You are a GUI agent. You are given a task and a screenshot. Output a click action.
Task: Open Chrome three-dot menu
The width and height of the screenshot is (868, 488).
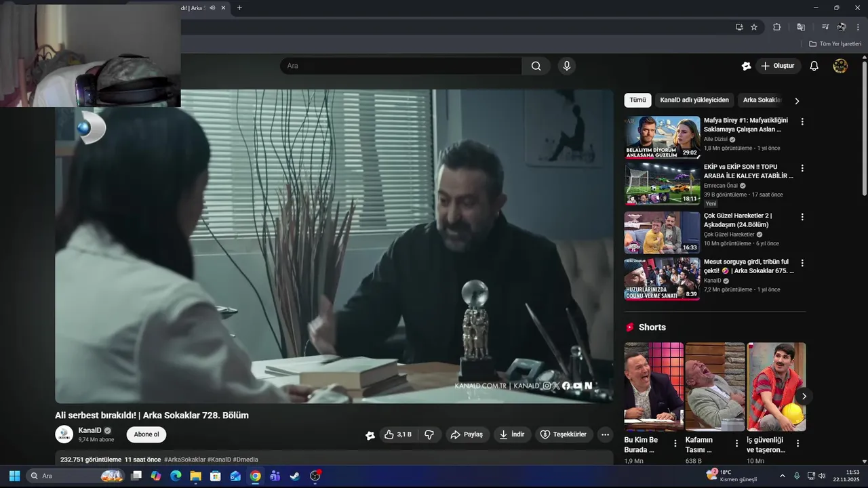tap(858, 27)
